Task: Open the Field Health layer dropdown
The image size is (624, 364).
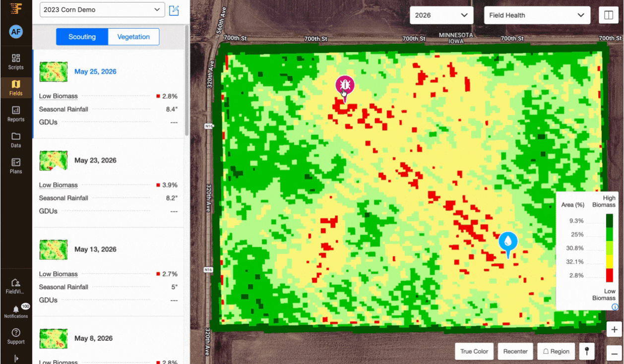Action: [x=537, y=15]
